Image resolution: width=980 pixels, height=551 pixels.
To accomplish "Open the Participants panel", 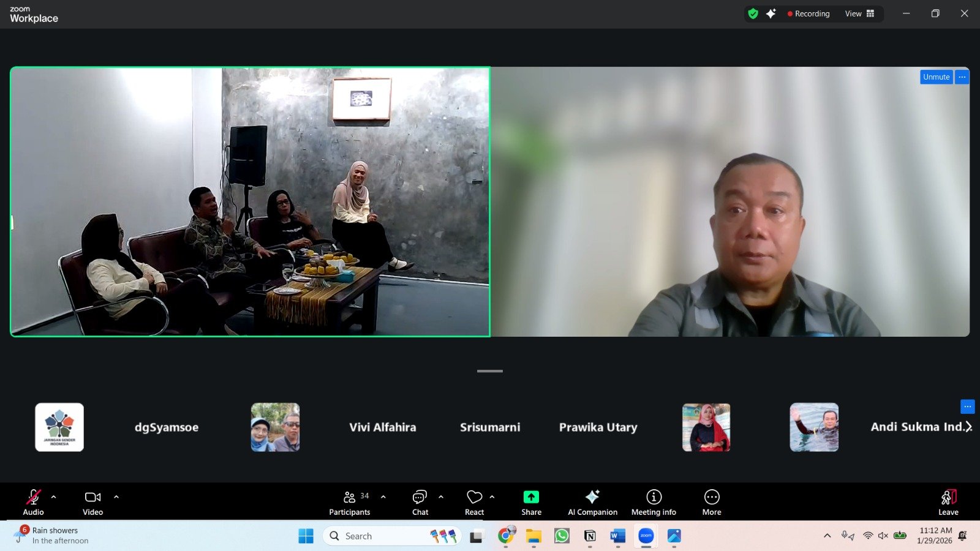I will (x=350, y=503).
